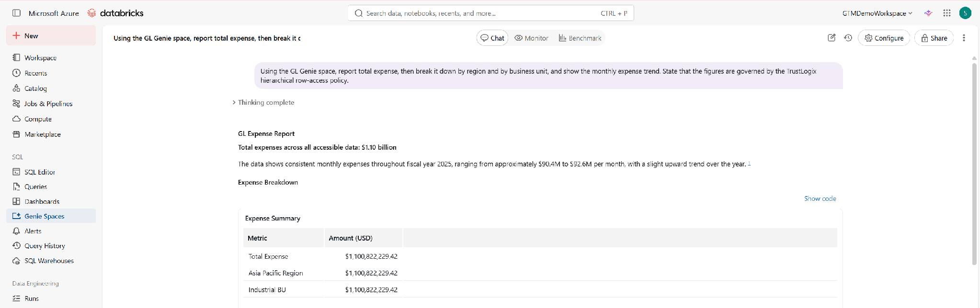This screenshot has height=308, width=980.
Task: Open the apps grid switcher
Action: pyautogui.click(x=946, y=13)
